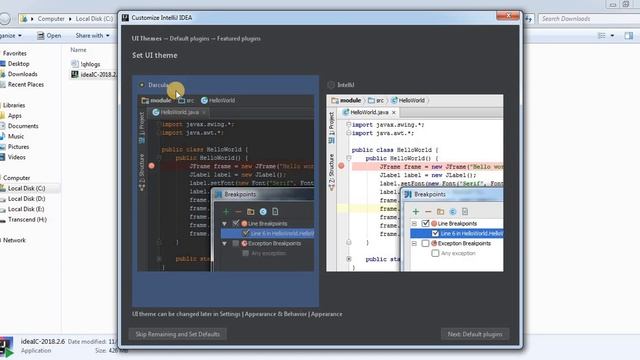Toggle the Explorer preview pane icon

click(x=629, y=36)
